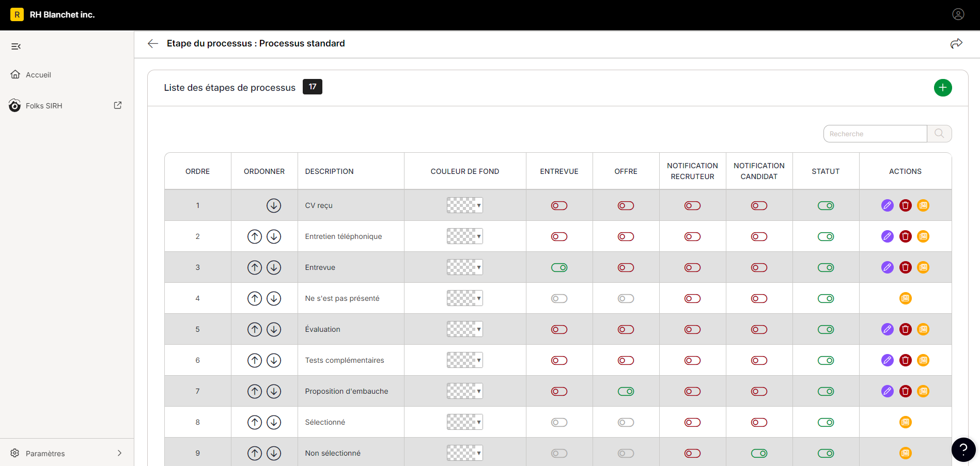Screen dimensions: 980x466
Task: Toggle Offre switch for Entretien téléphonique
Action: pos(626,236)
